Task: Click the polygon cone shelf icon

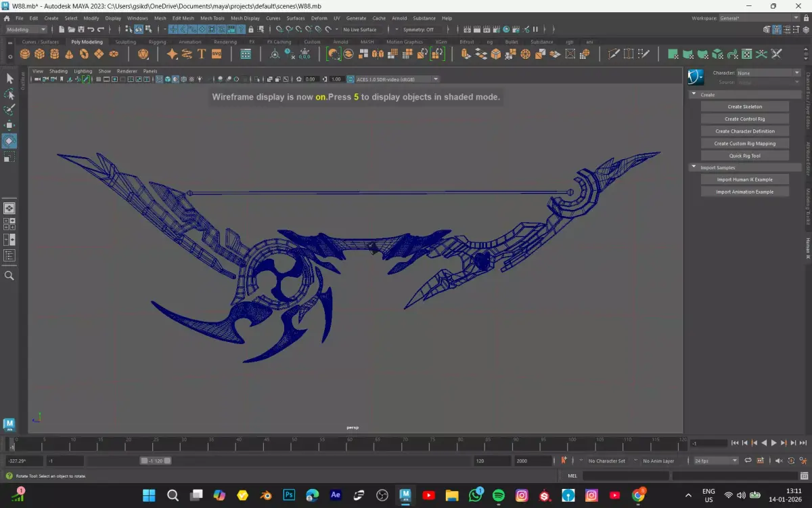Action: coord(70,54)
